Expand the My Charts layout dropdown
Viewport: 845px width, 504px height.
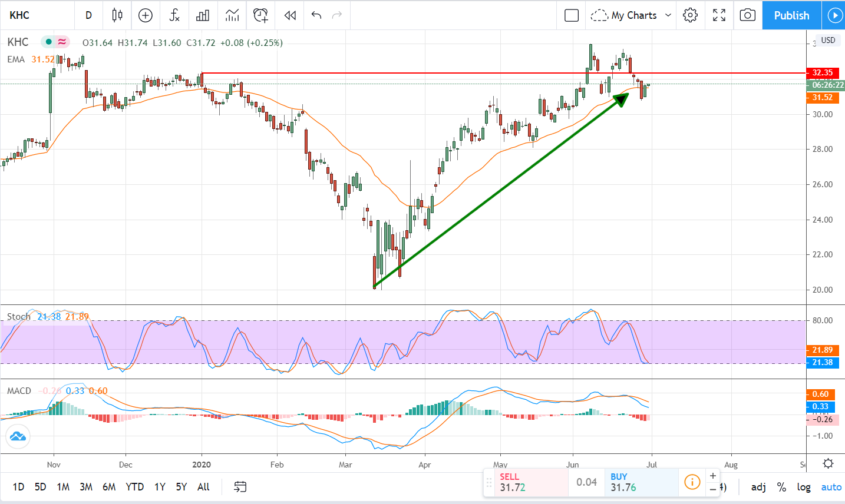click(668, 15)
